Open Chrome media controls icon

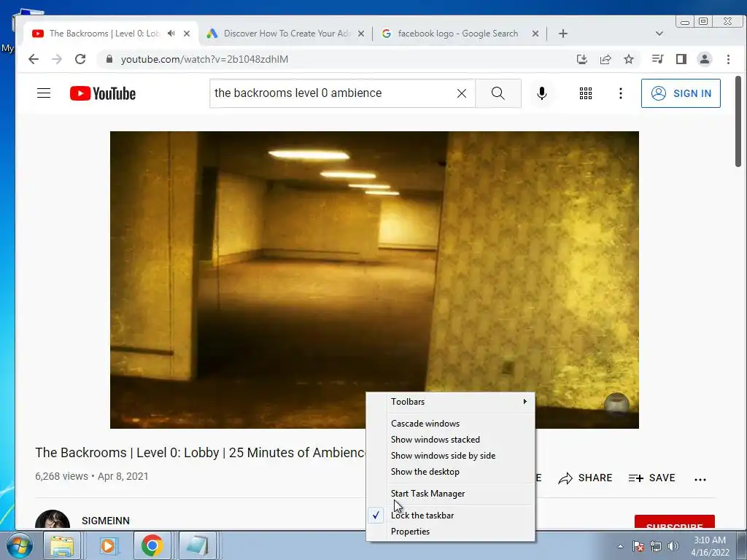click(x=657, y=59)
